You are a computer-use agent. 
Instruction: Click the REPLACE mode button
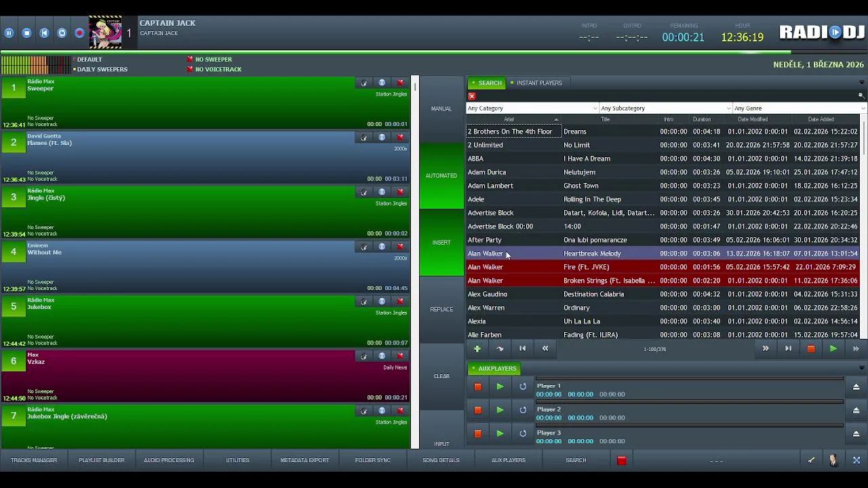(x=441, y=309)
